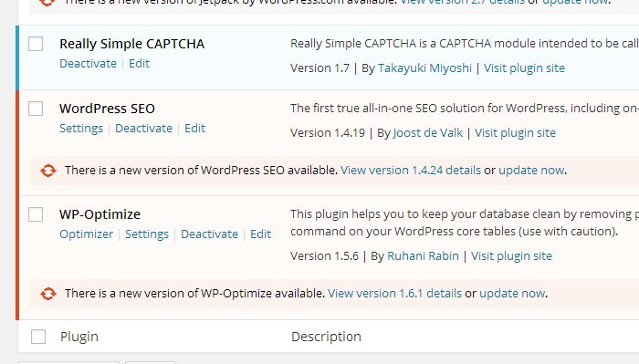Visit plugin site for WP-Optimize
This screenshot has width=639, height=364.
[511, 256]
